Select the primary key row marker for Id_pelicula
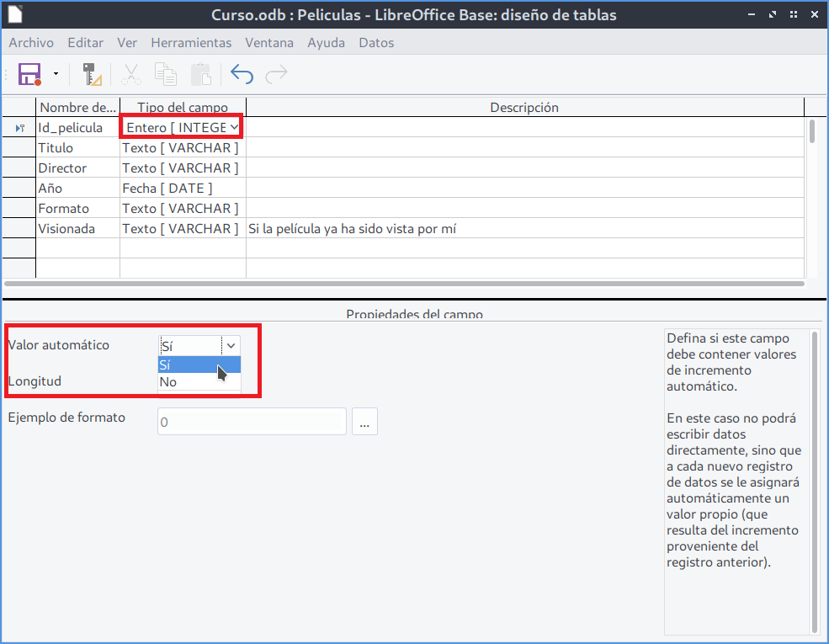The height and width of the screenshot is (644, 829). coord(19,128)
